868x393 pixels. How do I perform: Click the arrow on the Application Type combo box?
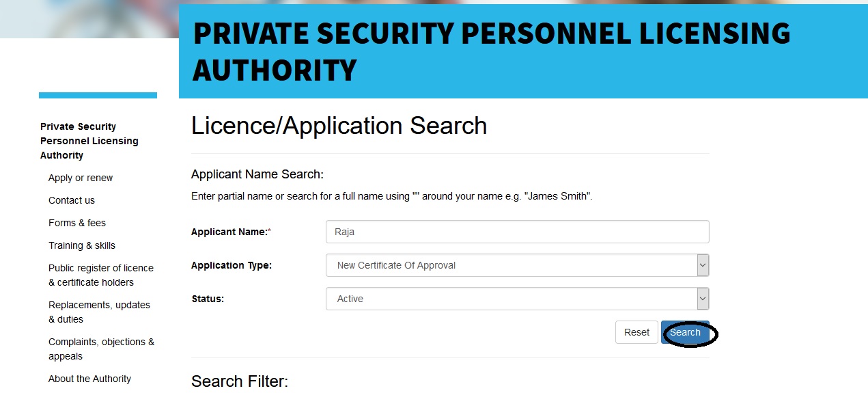click(x=703, y=265)
